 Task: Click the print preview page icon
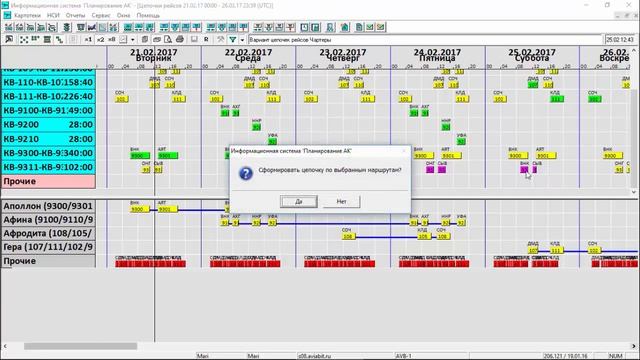168,40
